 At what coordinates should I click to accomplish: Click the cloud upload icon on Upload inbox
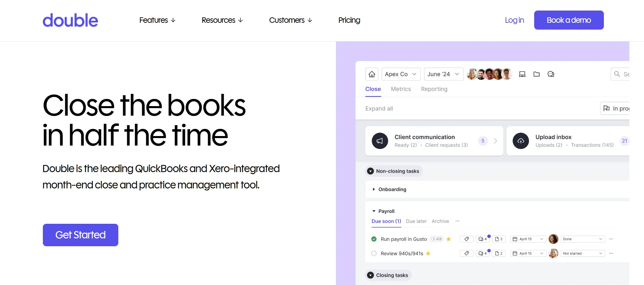pos(521,141)
